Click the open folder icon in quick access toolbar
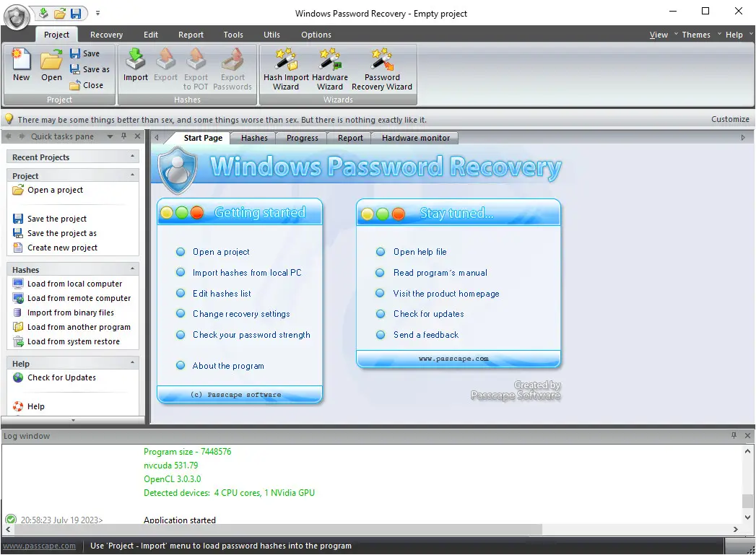Viewport: 756px width, 555px height. point(60,13)
